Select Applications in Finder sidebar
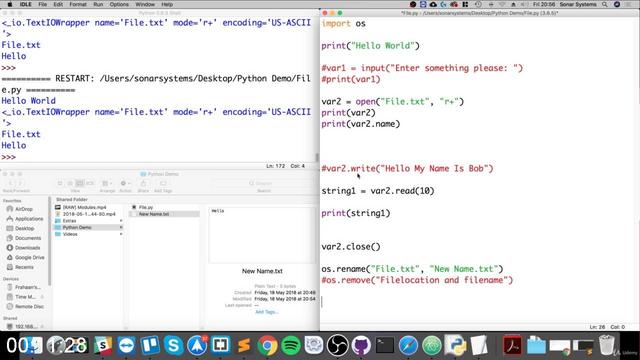 click(29, 219)
